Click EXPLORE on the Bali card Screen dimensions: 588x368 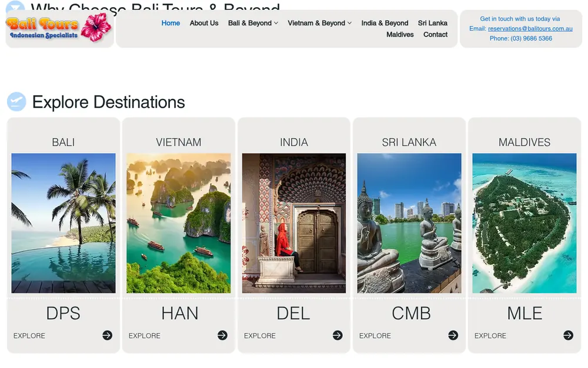tap(29, 336)
